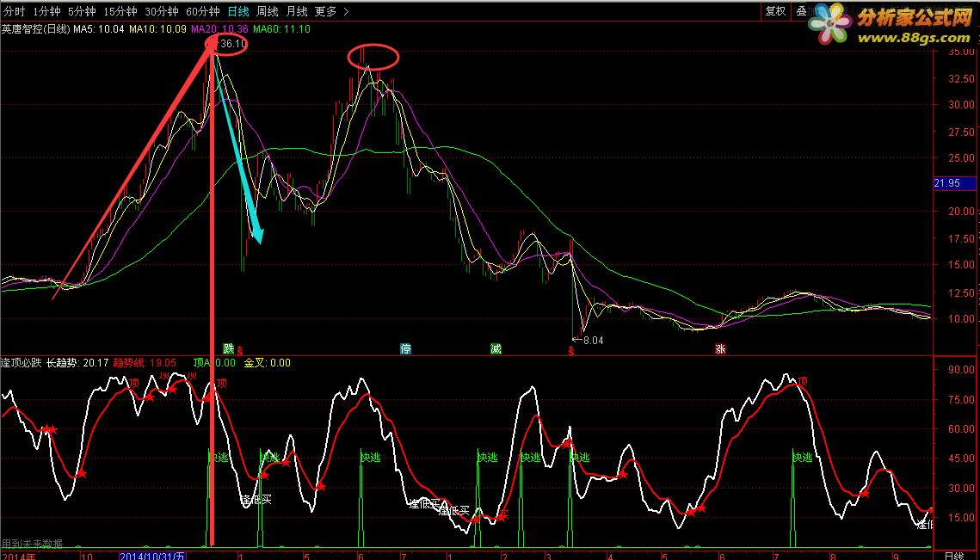Click the yellow MA10: 10.09 label

point(157,28)
